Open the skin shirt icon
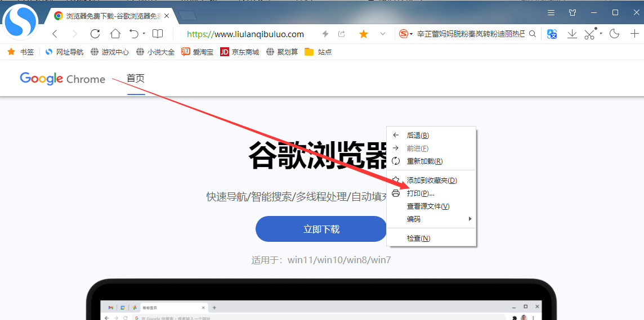644x320 pixels. pyautogui.click(x=573, y=13)
